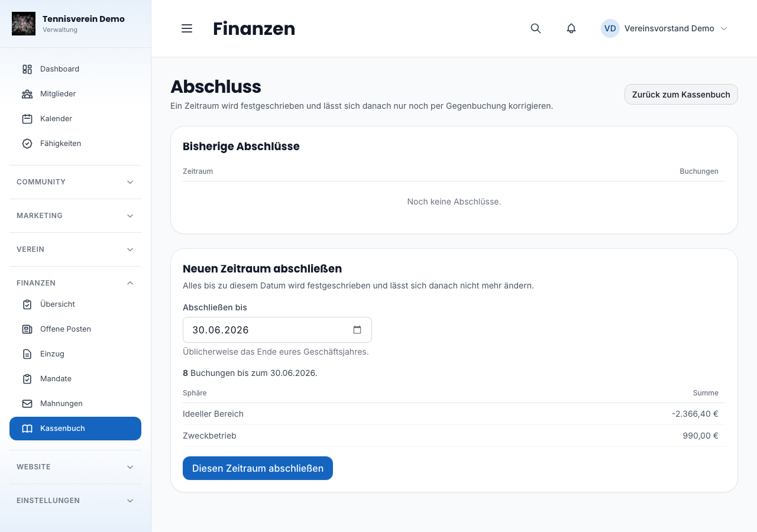757x532 pixels.
Task: Click the Fähigkeiten badge icon
Action: [x=27, y=144]
